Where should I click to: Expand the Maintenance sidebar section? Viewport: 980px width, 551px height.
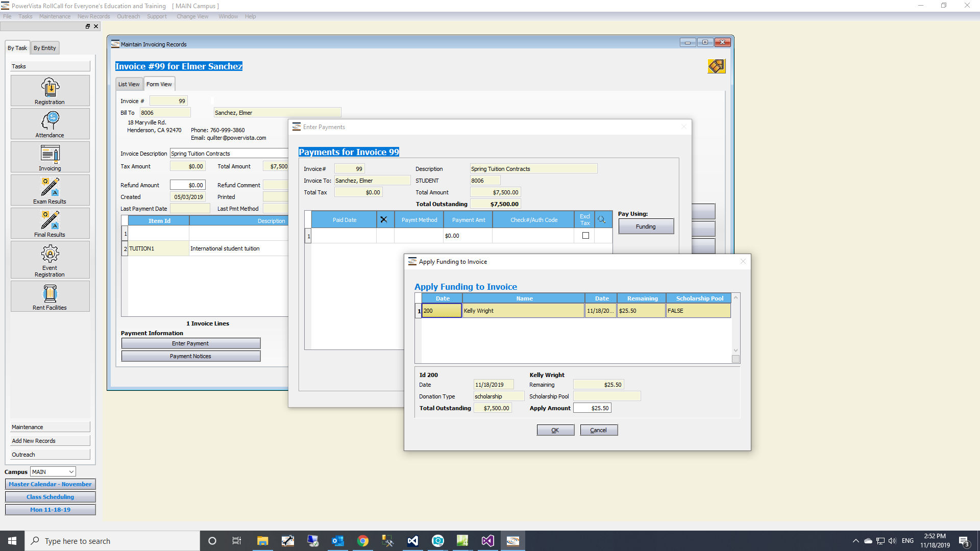[50, 427]
